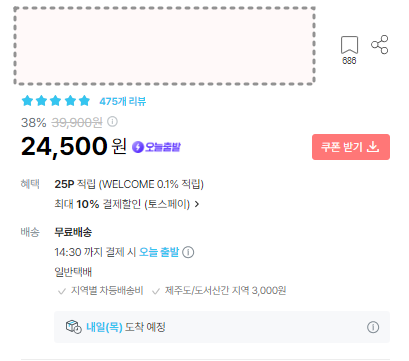Click the dashed placeholder title area
This screenshot has width=409, height=361.
[x=164, y=46]
